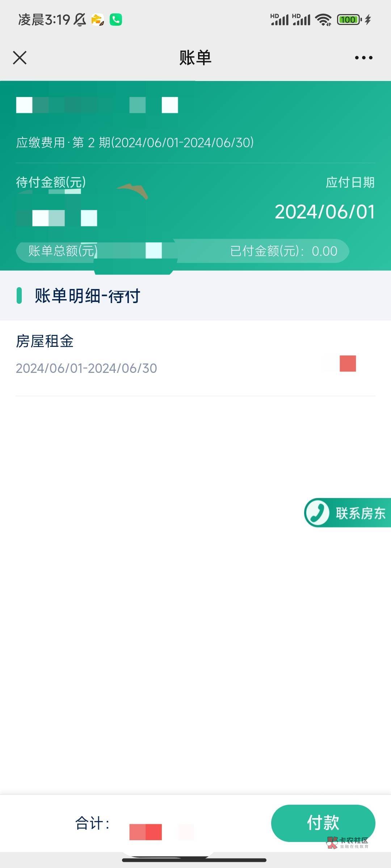Tap the yellow app notification icon in the status bar

pyautogui.click(x=97, y=20)
